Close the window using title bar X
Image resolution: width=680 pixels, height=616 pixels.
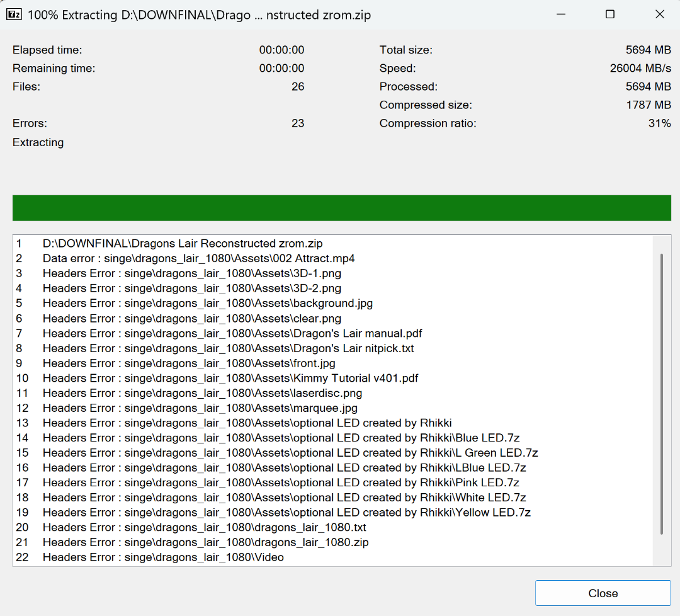pos(659,14)
